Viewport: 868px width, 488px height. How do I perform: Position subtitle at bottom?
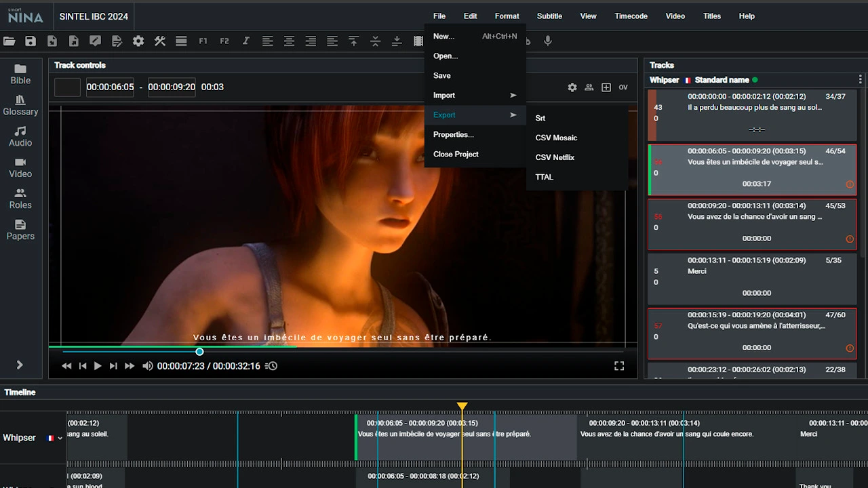pyautogui.click(x=397, y=41)
